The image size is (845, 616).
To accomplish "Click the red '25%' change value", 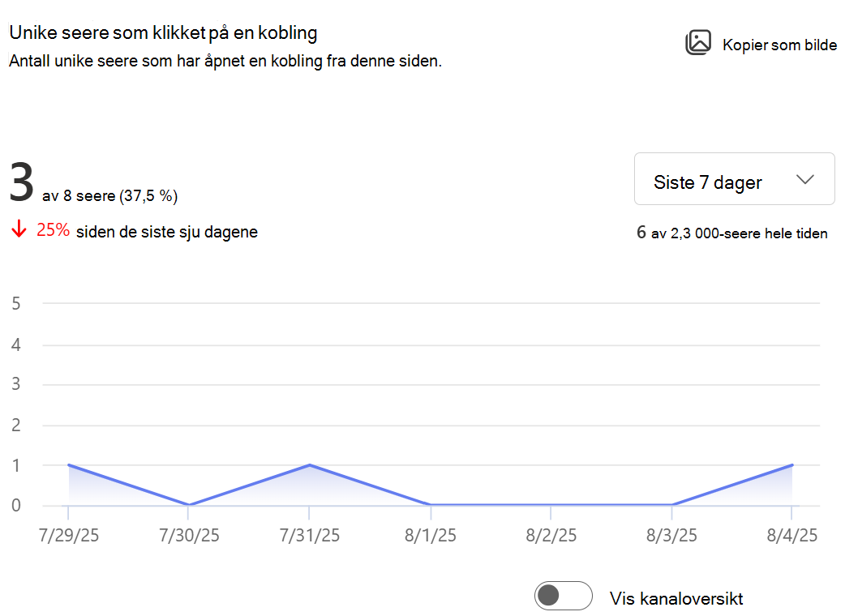I will pyautogui.click(x=53, y=230).
